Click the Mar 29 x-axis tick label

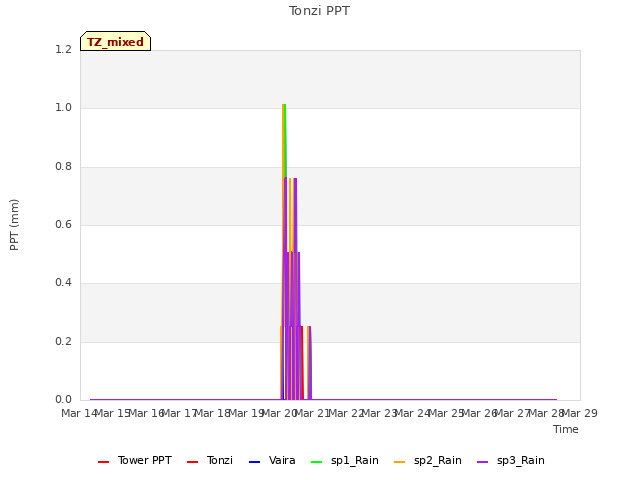[x=580, y=413]
